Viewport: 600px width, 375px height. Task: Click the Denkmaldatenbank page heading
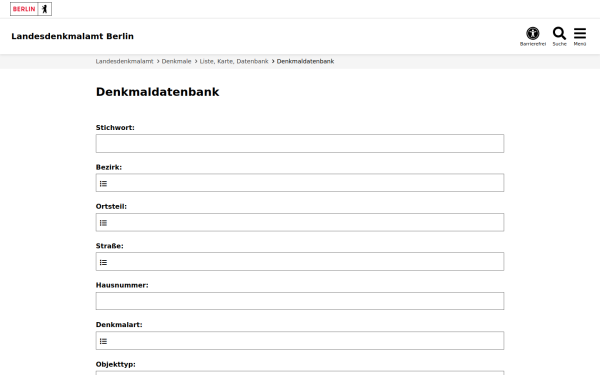pos(157,92)
